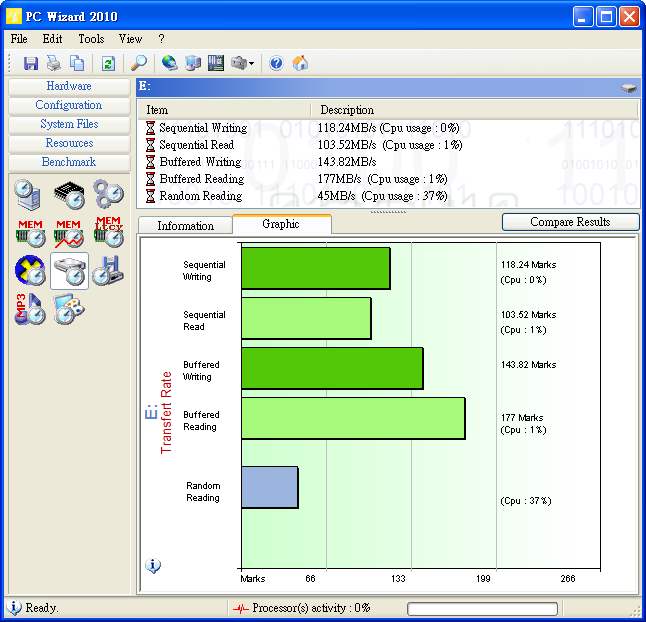Click the blue Random Reading bar
This screenshot has width=646, height=622.
[269, 487]
